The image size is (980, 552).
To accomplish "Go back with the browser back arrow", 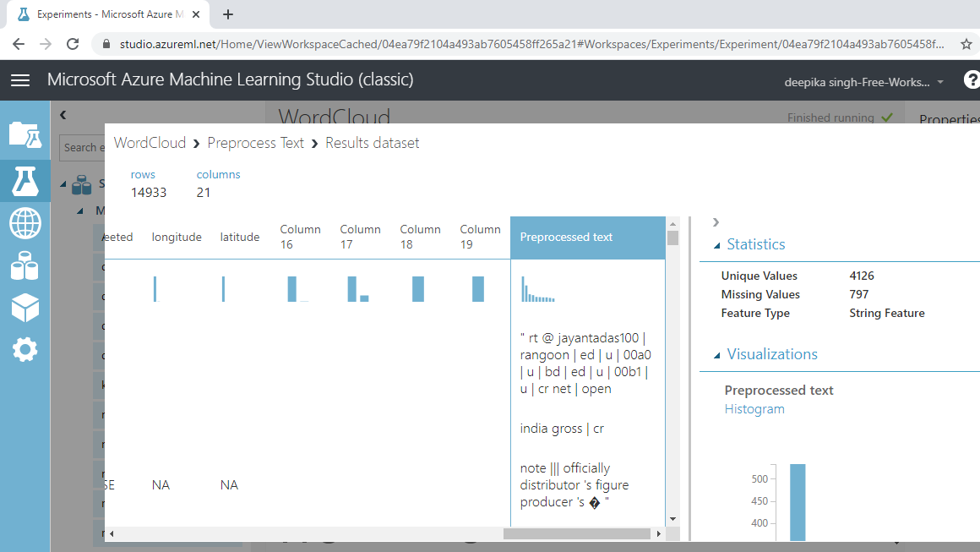I will [19, 44].
